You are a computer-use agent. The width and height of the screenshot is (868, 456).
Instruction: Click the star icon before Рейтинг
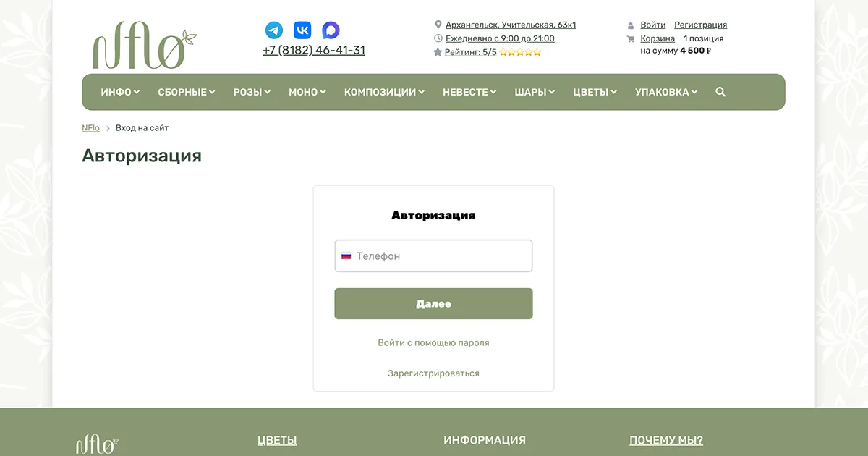438,52
